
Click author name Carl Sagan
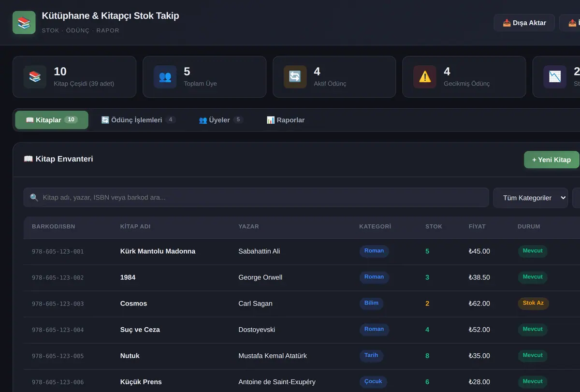(256, 304)
